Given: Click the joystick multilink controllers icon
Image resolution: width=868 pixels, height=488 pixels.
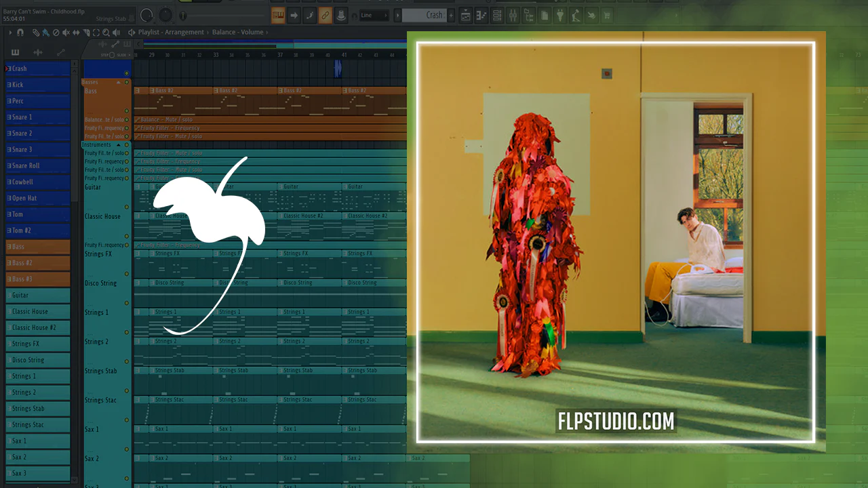Looking at the screenshot, I should click(x=341, y=15).
